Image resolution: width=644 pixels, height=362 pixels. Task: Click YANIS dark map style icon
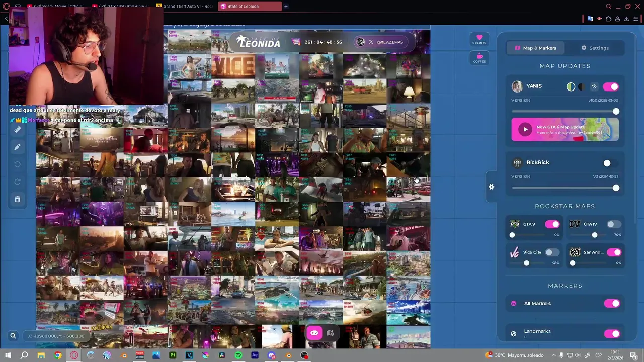[x=582, y=86]
